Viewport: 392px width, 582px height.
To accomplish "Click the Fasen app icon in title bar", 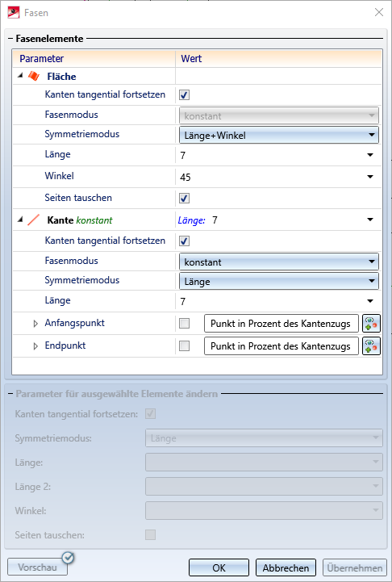I will click(x=14, y=13).
